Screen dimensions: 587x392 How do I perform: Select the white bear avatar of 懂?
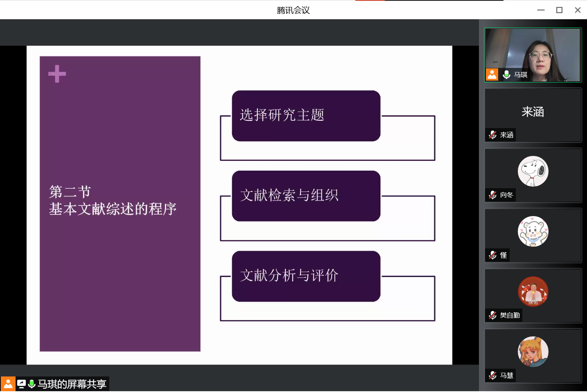coord(533,232)
